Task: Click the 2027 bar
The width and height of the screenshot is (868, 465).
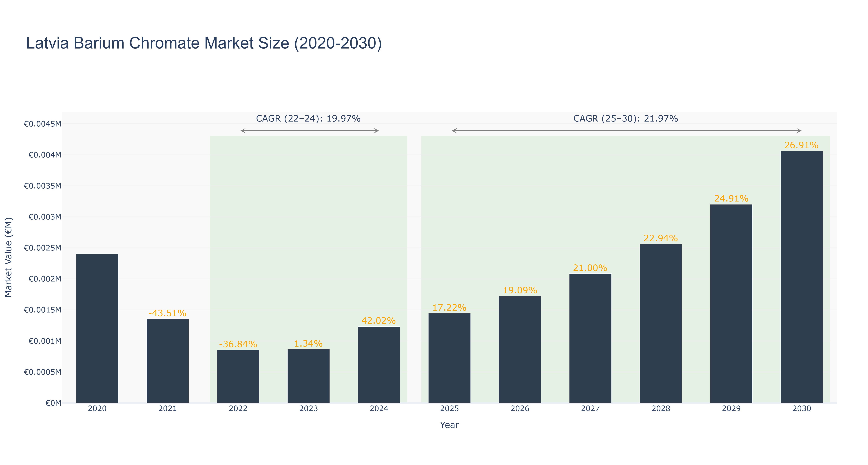Action: 590,338
